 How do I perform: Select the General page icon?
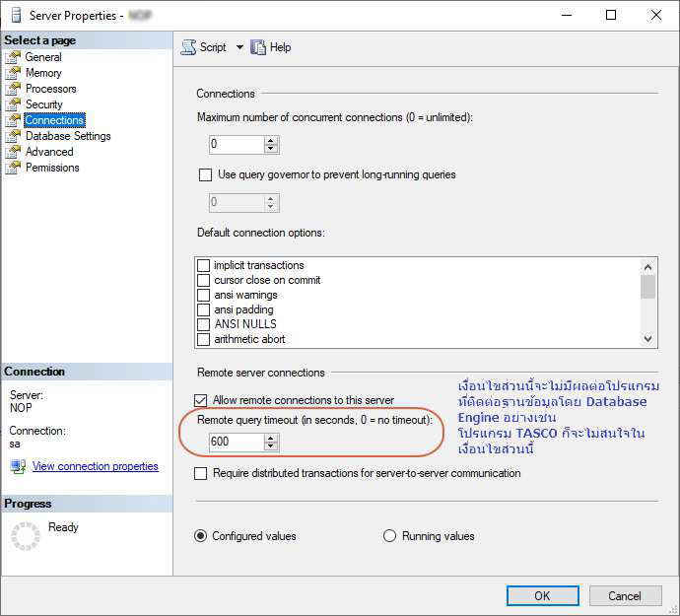[x=13, y=57]
